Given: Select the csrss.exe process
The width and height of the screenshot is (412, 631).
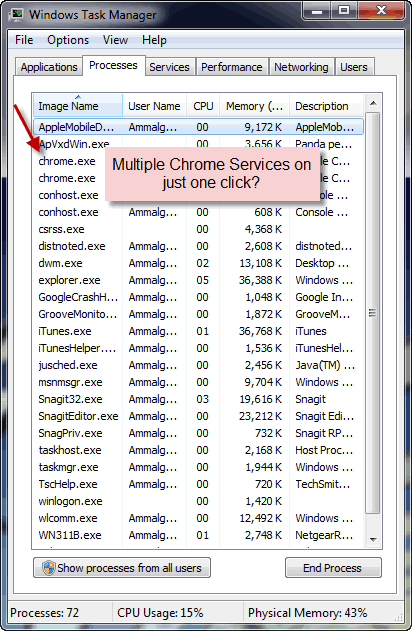Looking at the screenshot, I should coord(199,229).
